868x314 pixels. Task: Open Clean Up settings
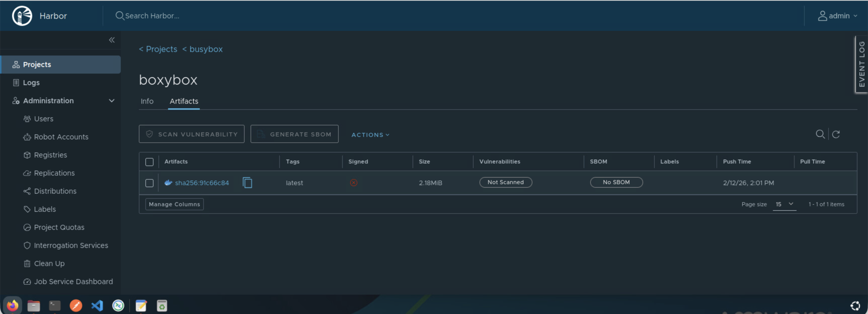(49, 264)
